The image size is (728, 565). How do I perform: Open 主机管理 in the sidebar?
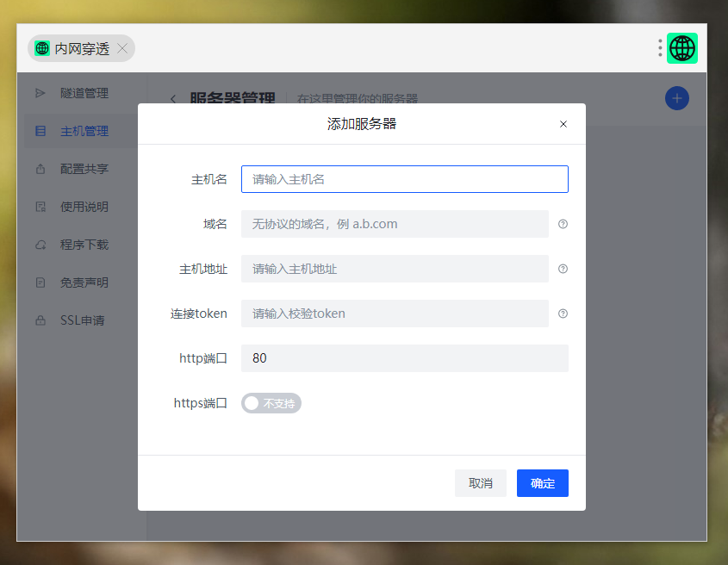(x=81, y=131)
